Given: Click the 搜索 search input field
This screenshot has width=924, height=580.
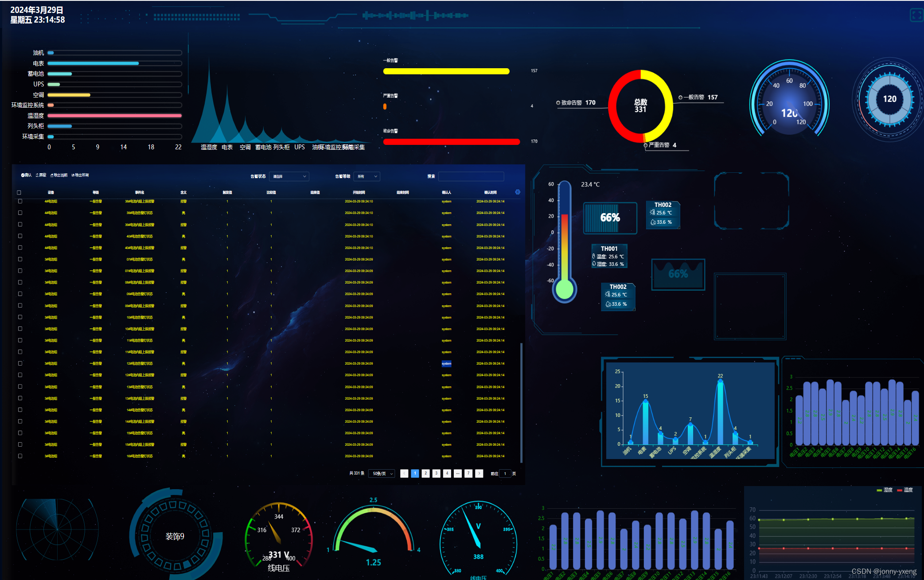Looking at the screenshot, I should (x=471, y=176).
